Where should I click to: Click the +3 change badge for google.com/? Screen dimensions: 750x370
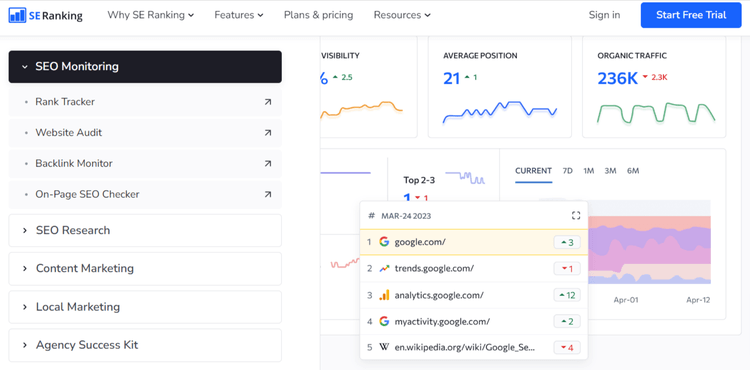click(567, 242)
